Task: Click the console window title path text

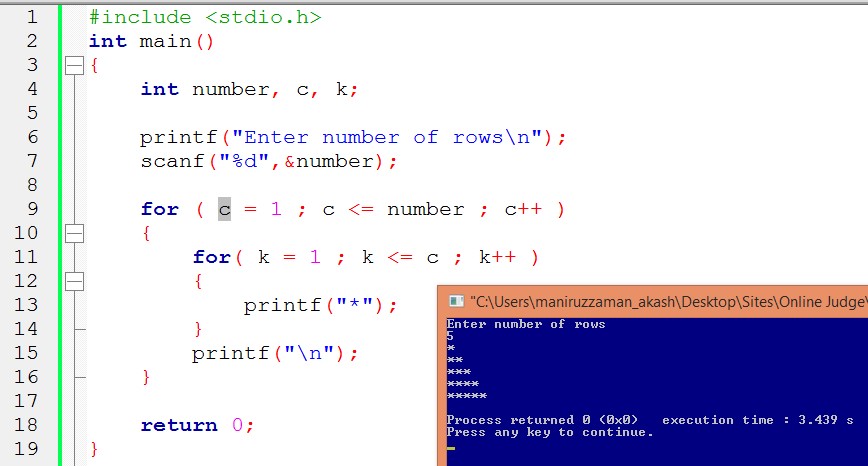Action: (669, 302)
